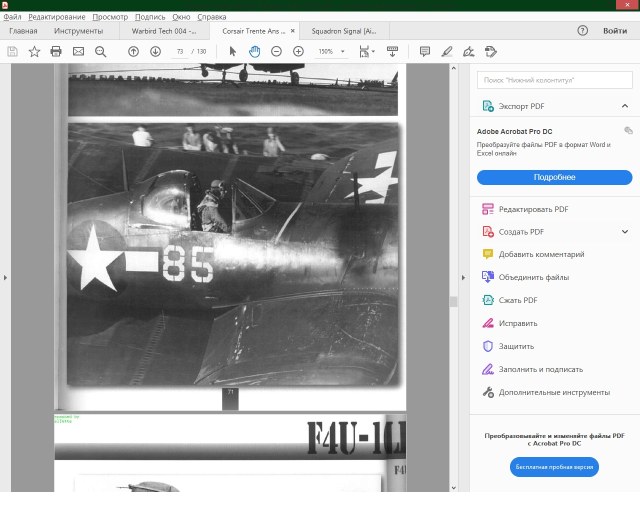
Task: Click the Подробнее button
Action: [554, 177]
